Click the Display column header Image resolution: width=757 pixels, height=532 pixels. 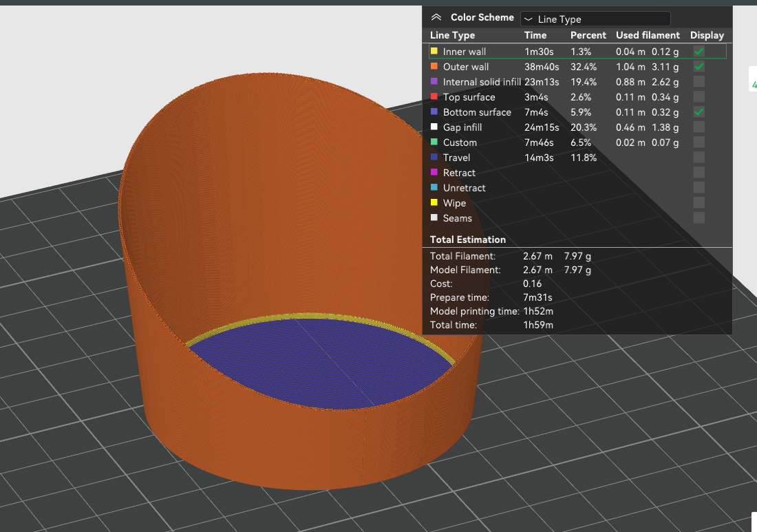pyautogui.click(x=707, y=35)
